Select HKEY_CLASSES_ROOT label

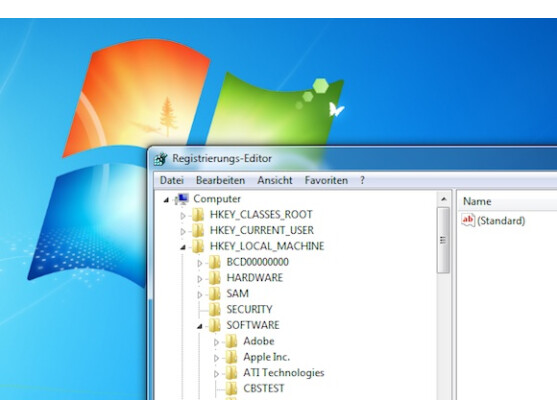(261, 215)
